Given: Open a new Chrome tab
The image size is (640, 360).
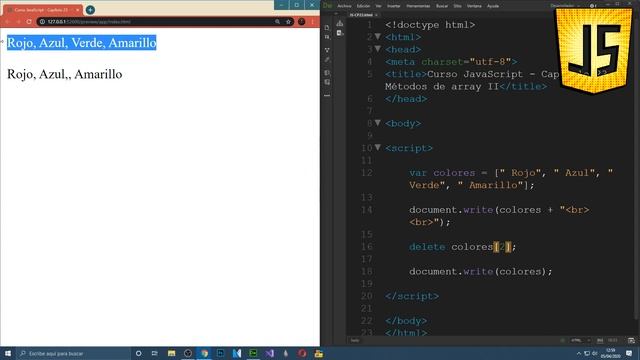Looking at the screenshot, I should pyautogui.click(x=90, y=9).
